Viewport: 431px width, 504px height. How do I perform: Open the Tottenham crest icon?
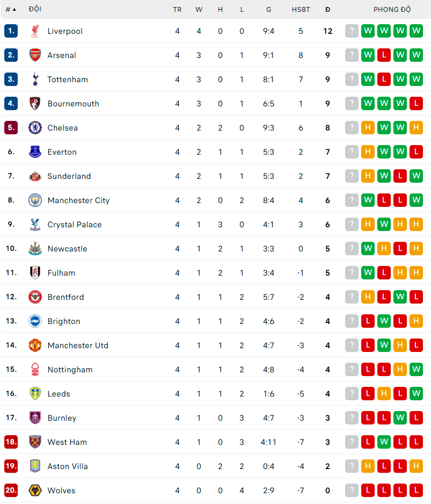click(35, 80)
